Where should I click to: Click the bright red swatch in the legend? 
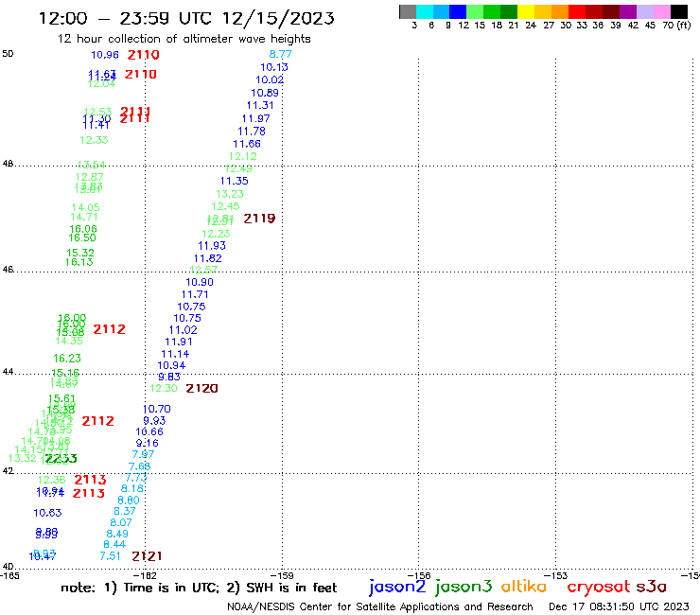point(577,11)
